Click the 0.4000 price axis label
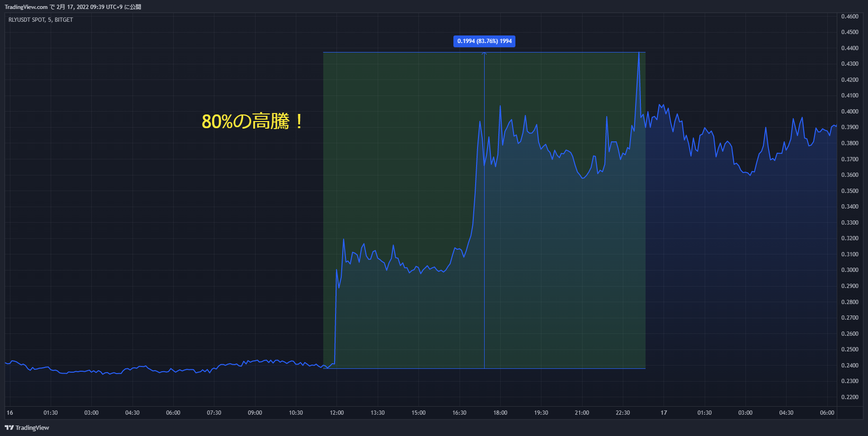868x436 pixels. [x=850, y=112]
